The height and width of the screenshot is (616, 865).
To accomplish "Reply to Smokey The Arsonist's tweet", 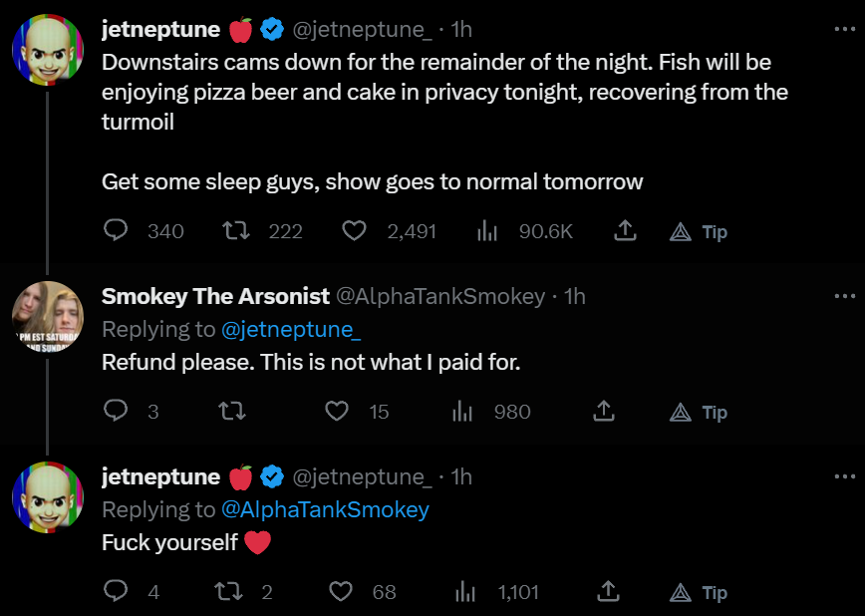I will coord(117,412).
